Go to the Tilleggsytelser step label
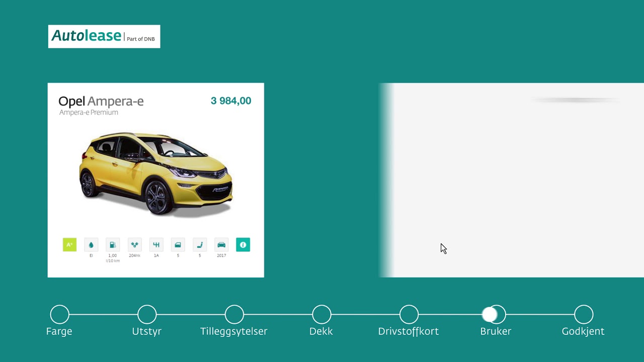The height and width of the screenshot is (362, 644). tap(234, 331)
